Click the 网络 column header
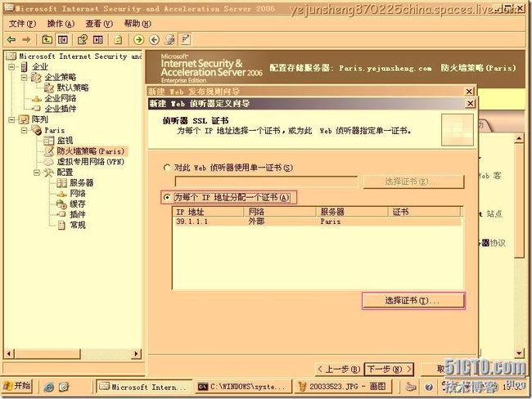The image size is (532, 399). [x=280, y=213]
